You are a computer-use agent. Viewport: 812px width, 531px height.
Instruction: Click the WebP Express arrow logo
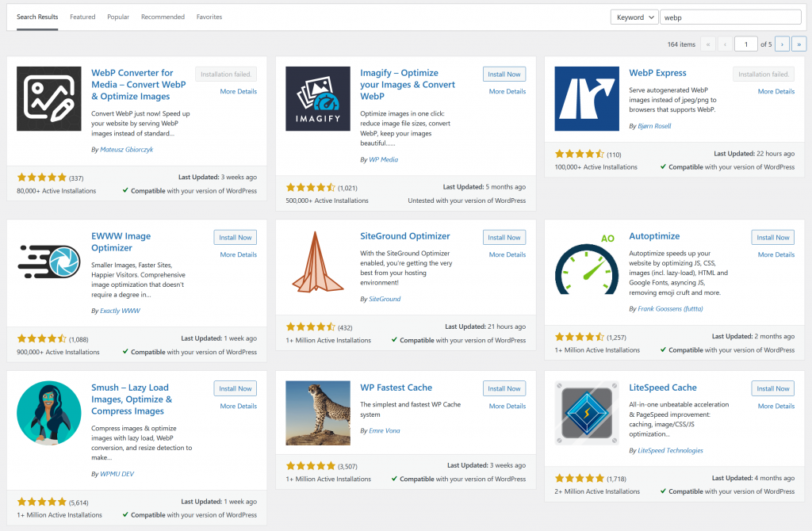click(587, 98)
